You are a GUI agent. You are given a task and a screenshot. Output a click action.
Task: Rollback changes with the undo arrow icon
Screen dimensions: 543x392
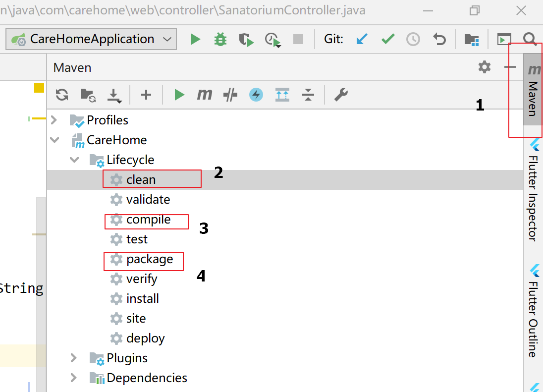coord(439,39)
